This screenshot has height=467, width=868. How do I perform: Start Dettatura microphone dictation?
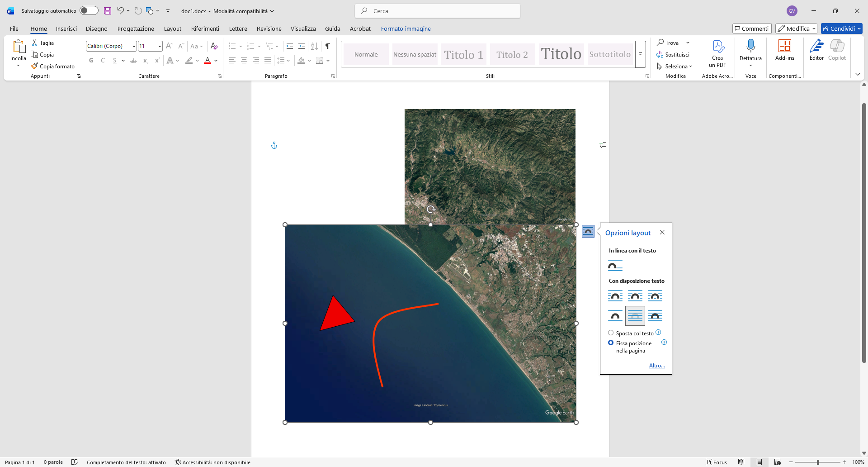(x=751, y=46)
